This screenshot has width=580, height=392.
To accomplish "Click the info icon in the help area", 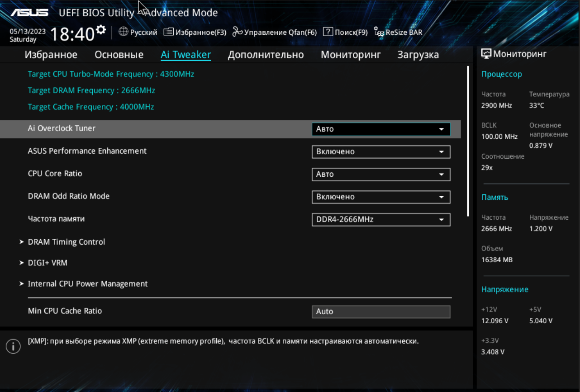I will [13, 346].
